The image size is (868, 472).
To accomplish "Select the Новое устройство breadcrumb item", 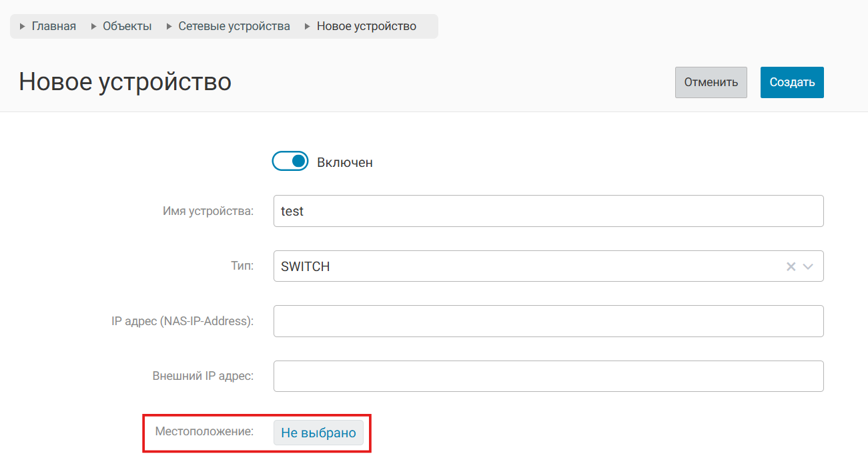I will pyautogui.click(x=366, y=27).
